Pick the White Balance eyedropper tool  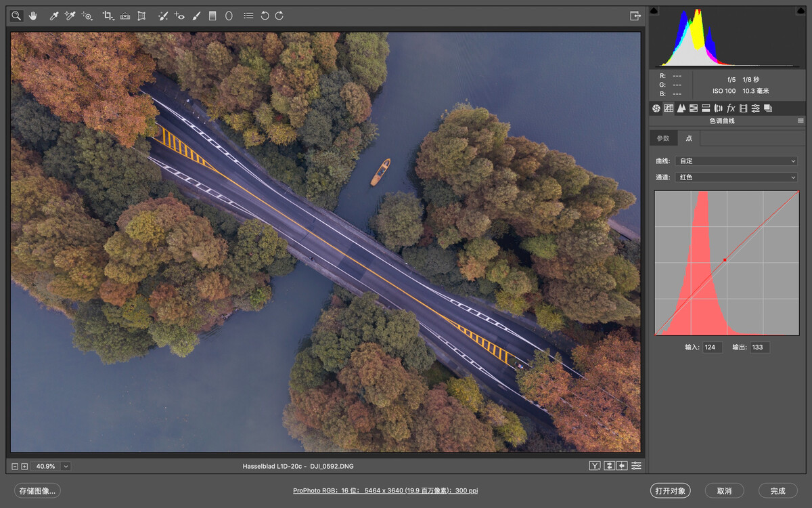tap(54, 16)
